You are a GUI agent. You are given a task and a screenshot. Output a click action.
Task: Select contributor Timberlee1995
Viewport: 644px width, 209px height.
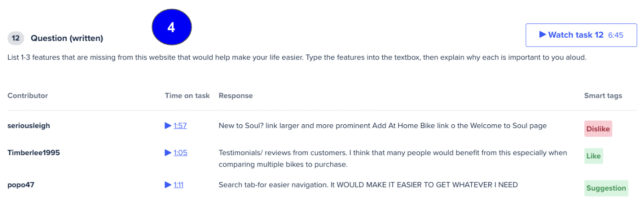tap(34, 152)
